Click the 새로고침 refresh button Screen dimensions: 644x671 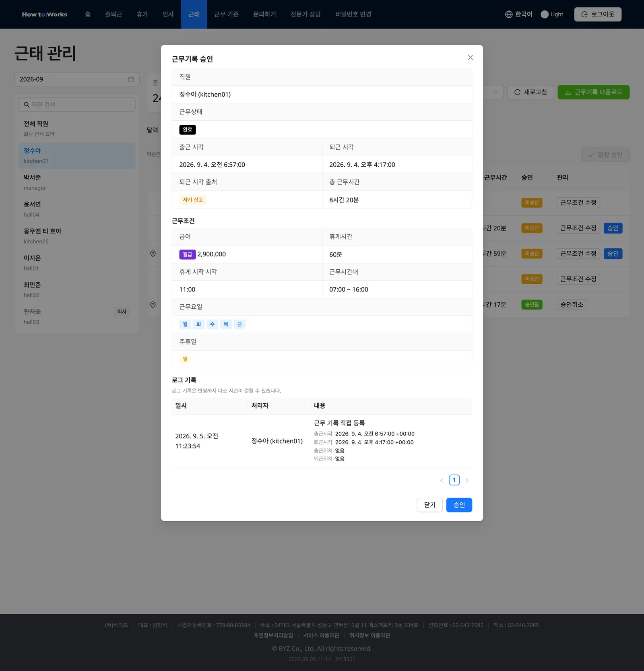pyautogui.click(x=530, y=92)
